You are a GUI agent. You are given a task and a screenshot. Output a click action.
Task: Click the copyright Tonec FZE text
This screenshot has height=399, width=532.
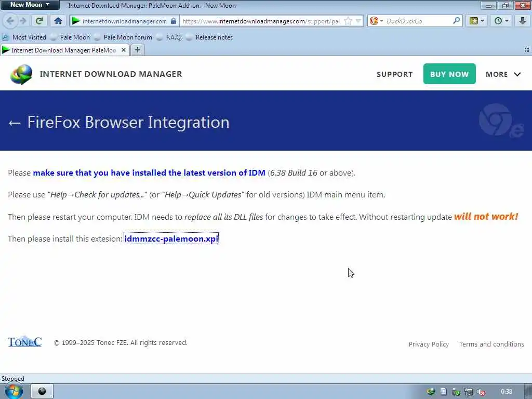121,343
